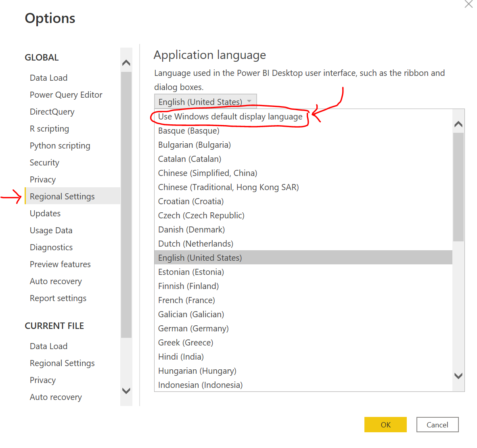Click language list scroll down arrow

coord(458,376)
